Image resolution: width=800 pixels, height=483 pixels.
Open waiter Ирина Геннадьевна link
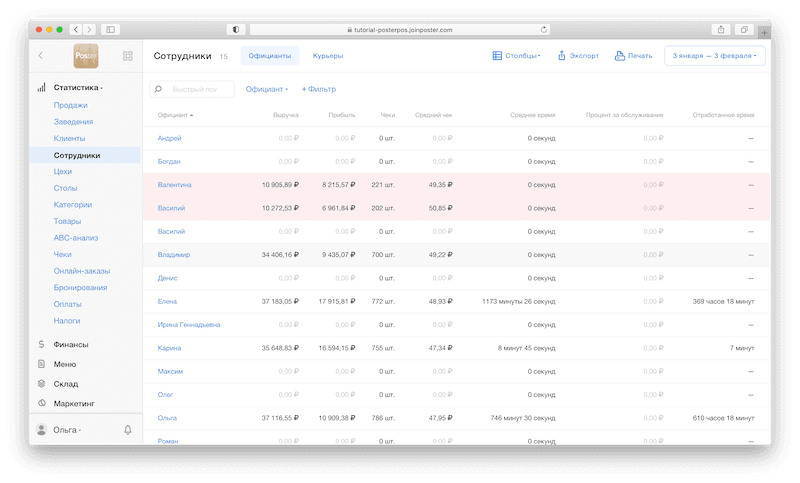point(189,324)
